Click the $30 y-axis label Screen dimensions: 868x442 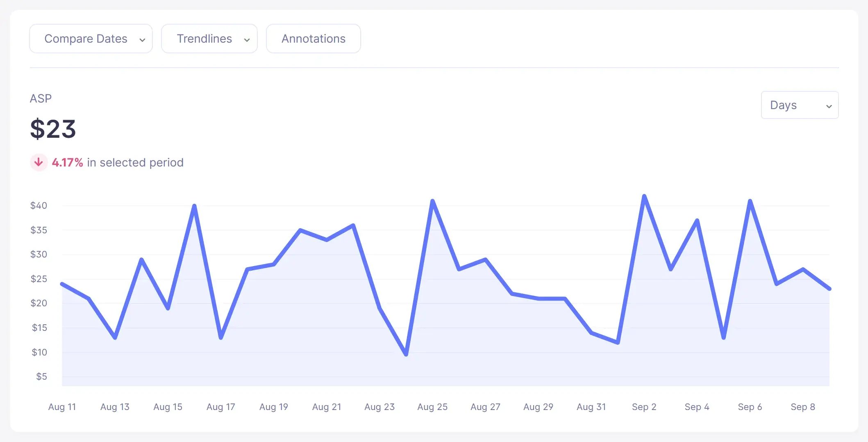39,254
